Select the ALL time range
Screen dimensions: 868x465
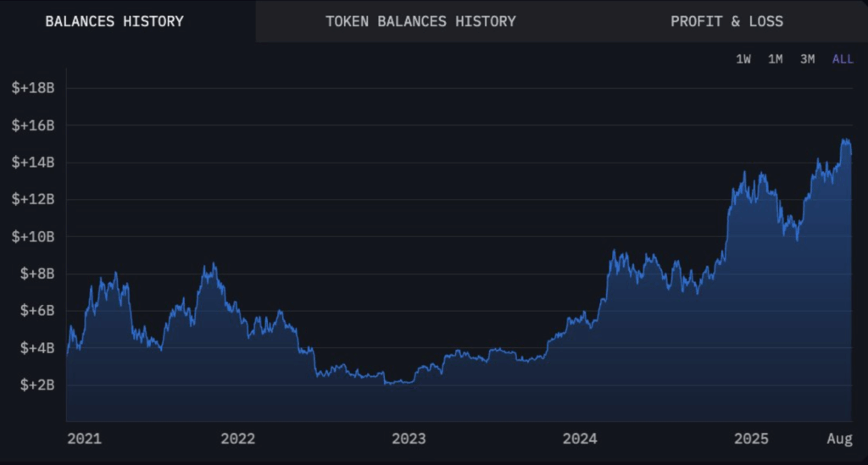[843, 59]
